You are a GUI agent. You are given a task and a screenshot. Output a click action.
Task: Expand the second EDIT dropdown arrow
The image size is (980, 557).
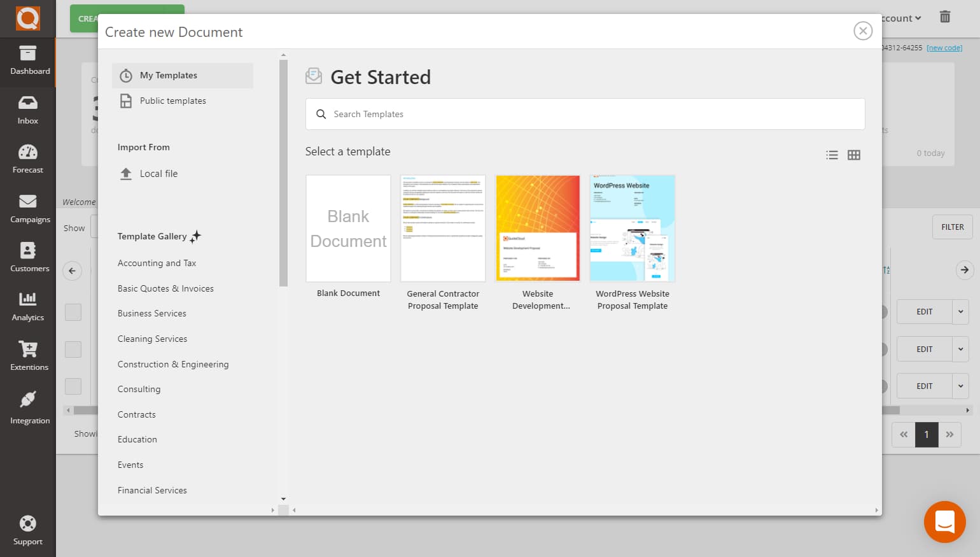click(961, 349)
